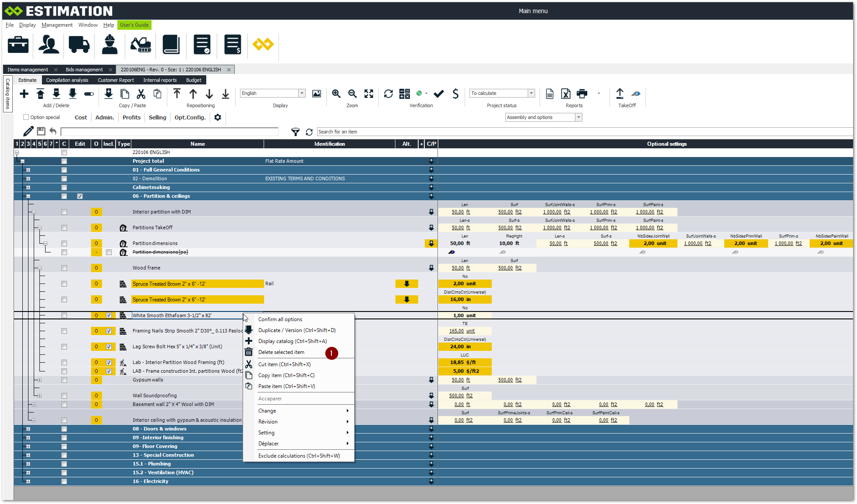Switch to the Compilation analysis tab
The image size is (857, 504).
[x=67, y=80]
